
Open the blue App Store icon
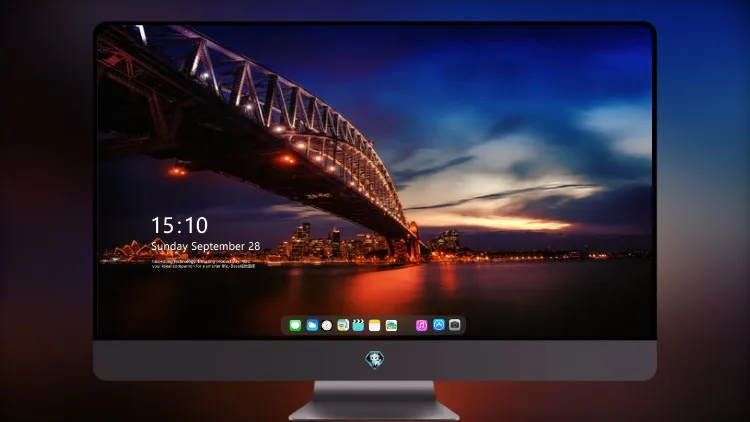pyautogui.click(x=439, y=325)
